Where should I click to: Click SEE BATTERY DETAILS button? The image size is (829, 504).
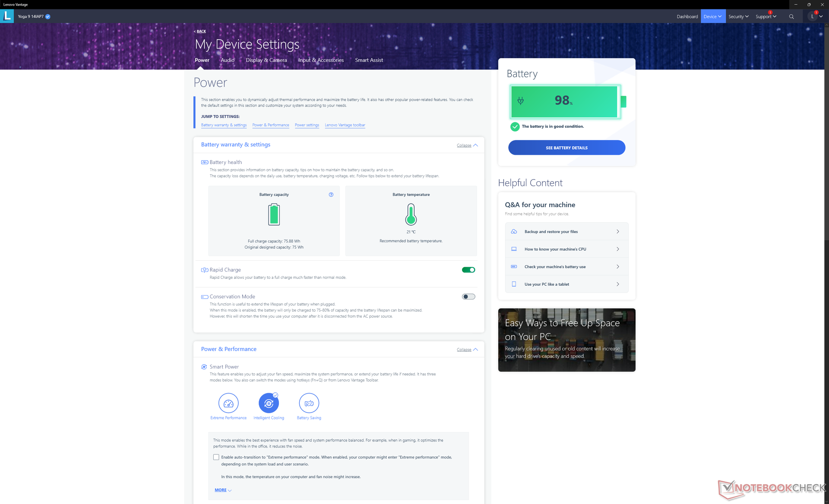point(566,148)
